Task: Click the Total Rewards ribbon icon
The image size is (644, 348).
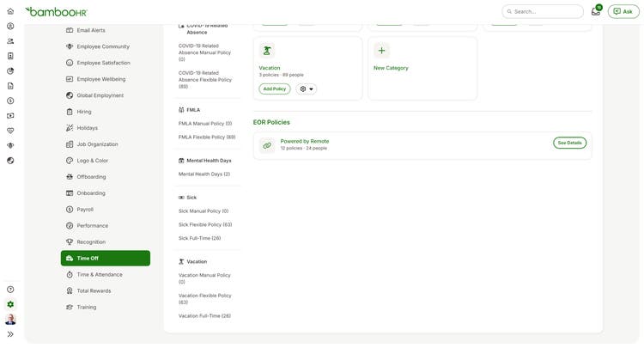Action: (x=70, y=291)
